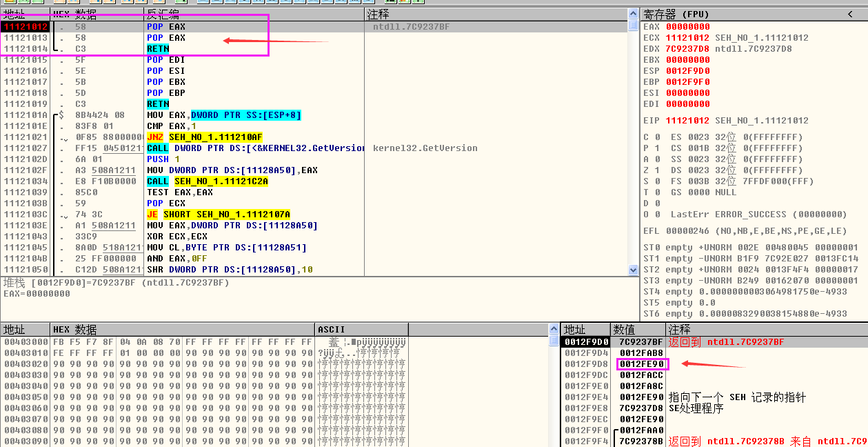Click the 堆栈 [0012F9D0]=7C9237BF info line
Image resolution: width=868 pixels, height=447 pixels.
(116, 283)
